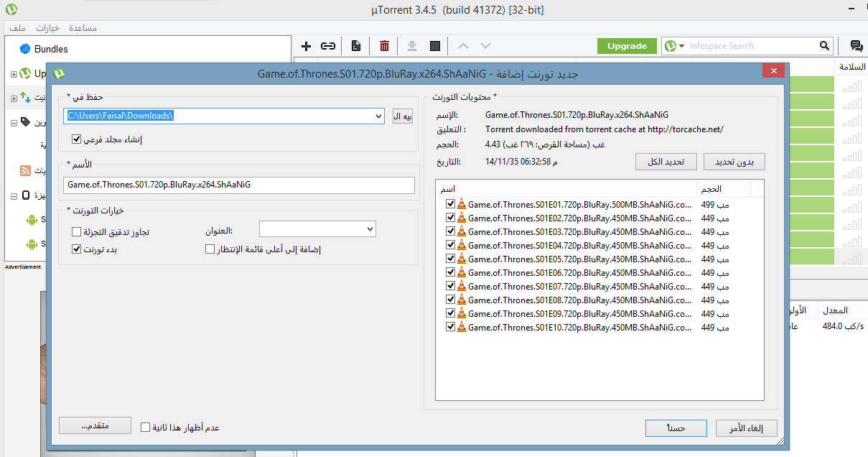This screenshot has height=457, width=868.
Task: Click the Create New Torrent document icon
Action: [x=355, y=46]
